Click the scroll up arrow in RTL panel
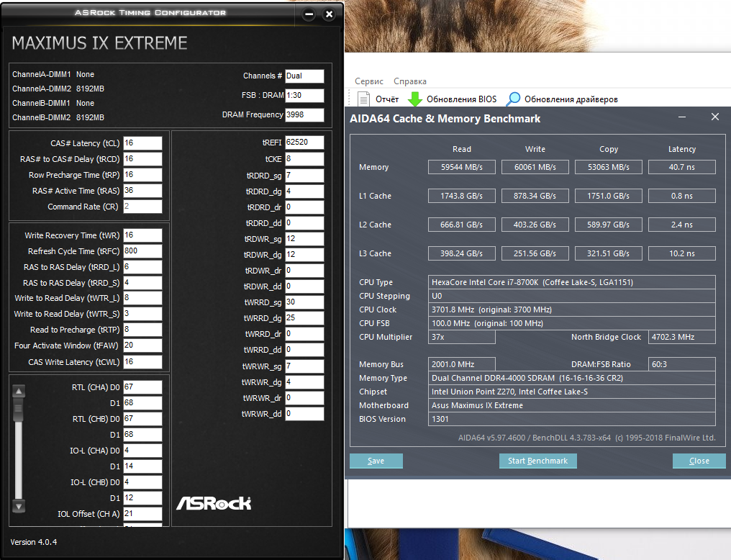Screen dimensions: 731x560 click(x=19, y=391)
